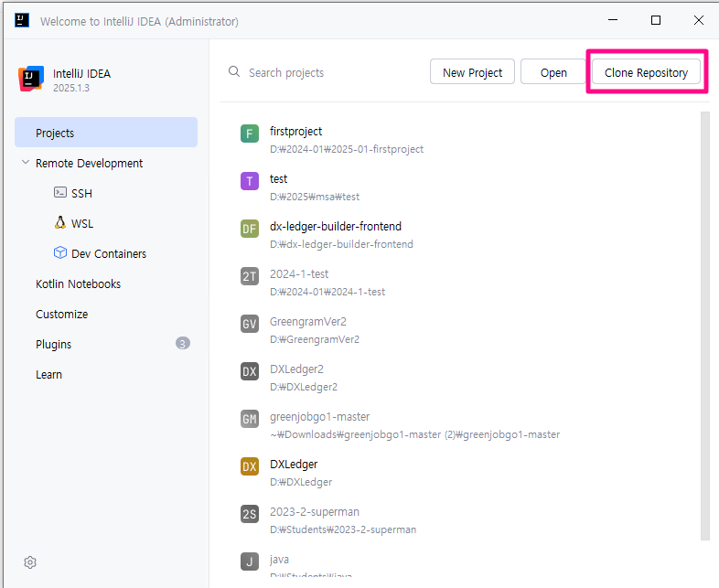Maximize the Welcome to IntelliJ IDEA window
The image size is (719, 588).
[656, 20]
